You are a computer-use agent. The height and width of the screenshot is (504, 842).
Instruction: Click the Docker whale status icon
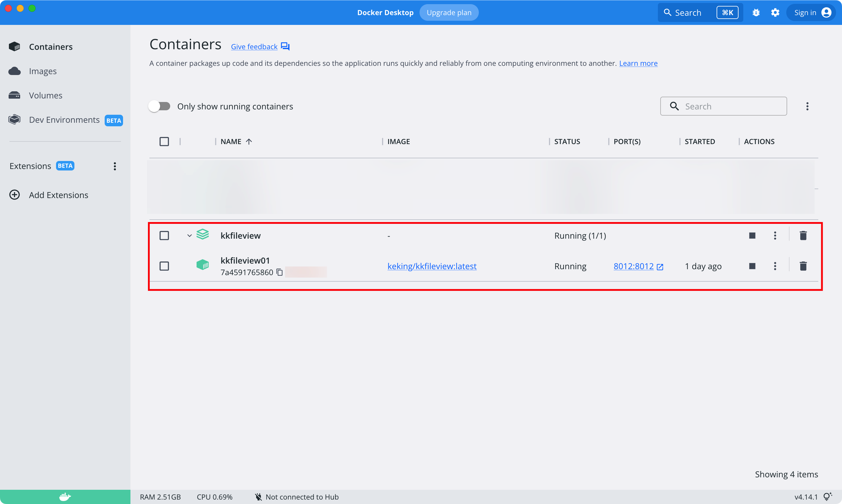[65, 497]
